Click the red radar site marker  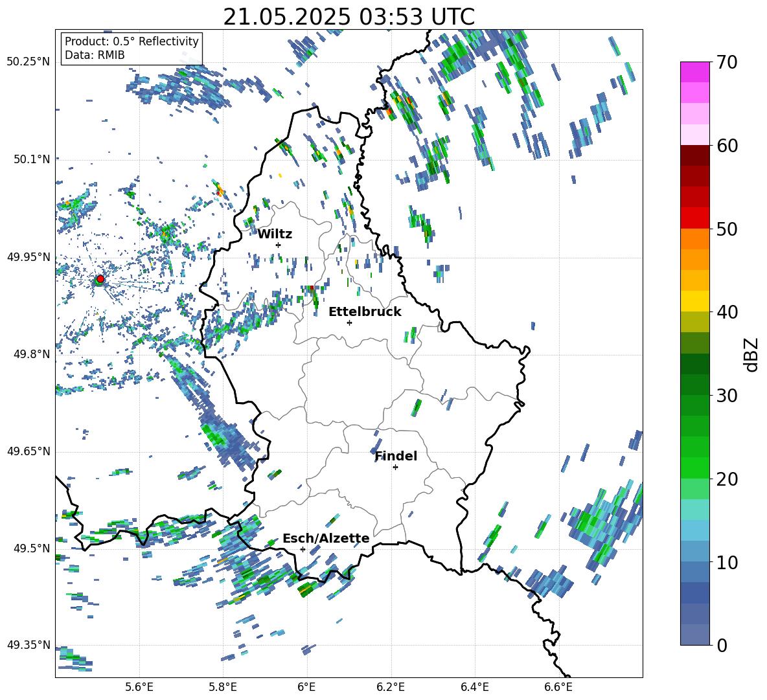pyautogui.click(x=100, y=279)
